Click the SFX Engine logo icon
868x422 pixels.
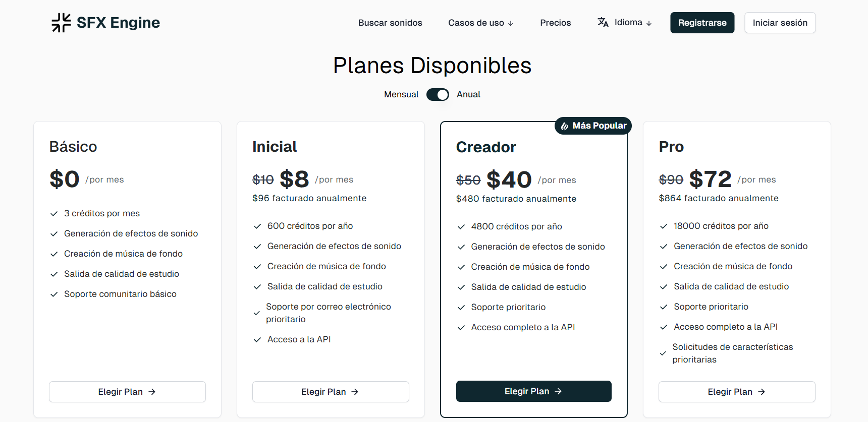tap(61, 23)
